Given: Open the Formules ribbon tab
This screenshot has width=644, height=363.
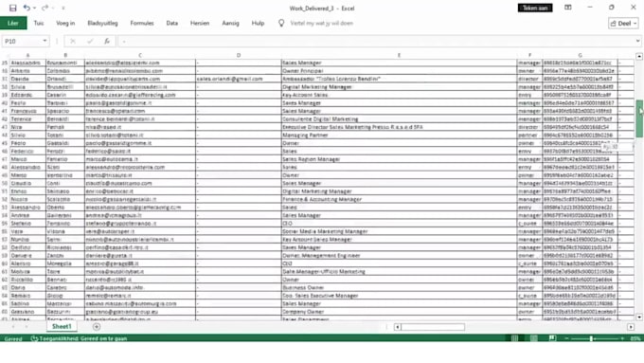Looking at the screenshot, I should click(142, 23).
